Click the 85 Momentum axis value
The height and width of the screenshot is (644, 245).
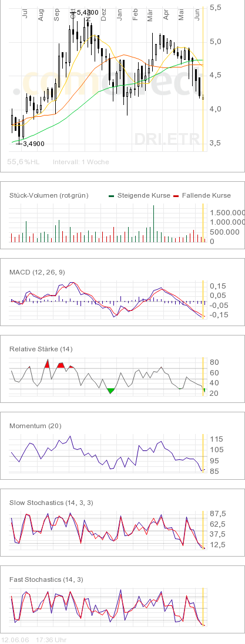click(x=214, y=472)
